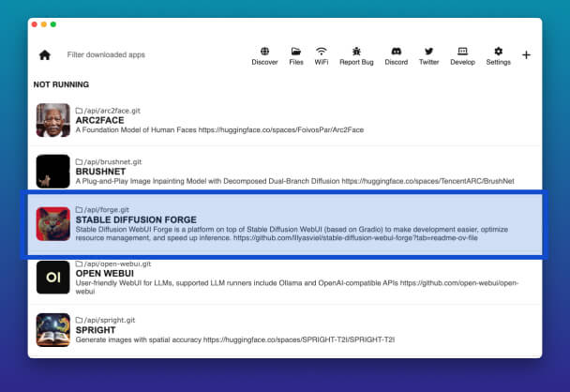Click the Report Bug icon
Viewport: 570px width, 392px height.
tap(356, 52)
